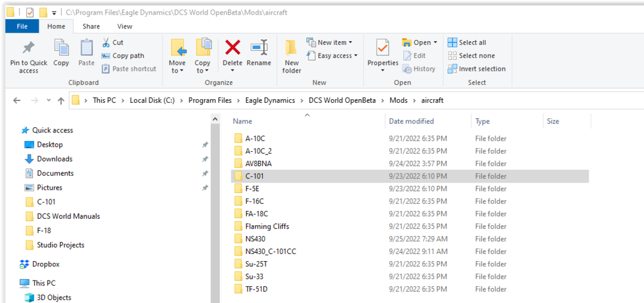The image size is (644, 303).
Task: Click the red Delete icon
Action: [232, 48]
